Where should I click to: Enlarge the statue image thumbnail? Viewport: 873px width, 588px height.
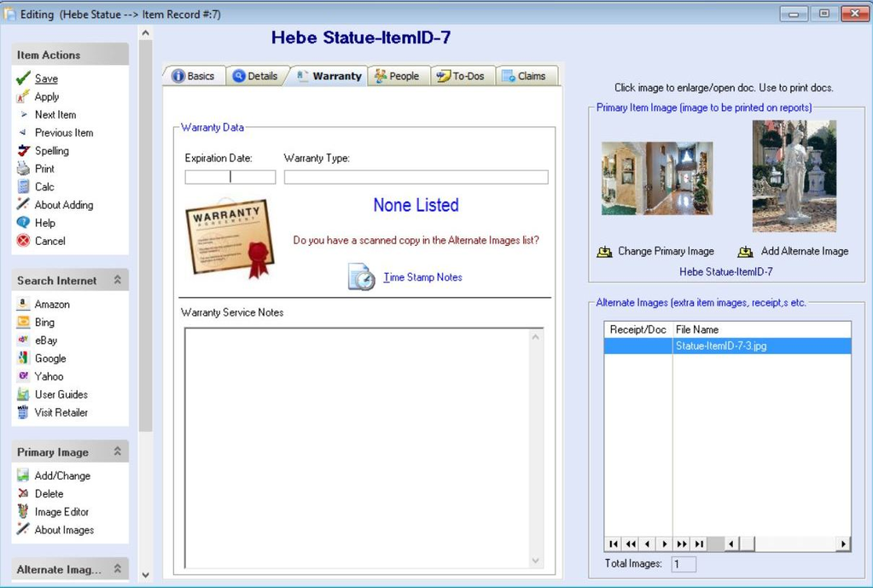[x=794, y=176]
